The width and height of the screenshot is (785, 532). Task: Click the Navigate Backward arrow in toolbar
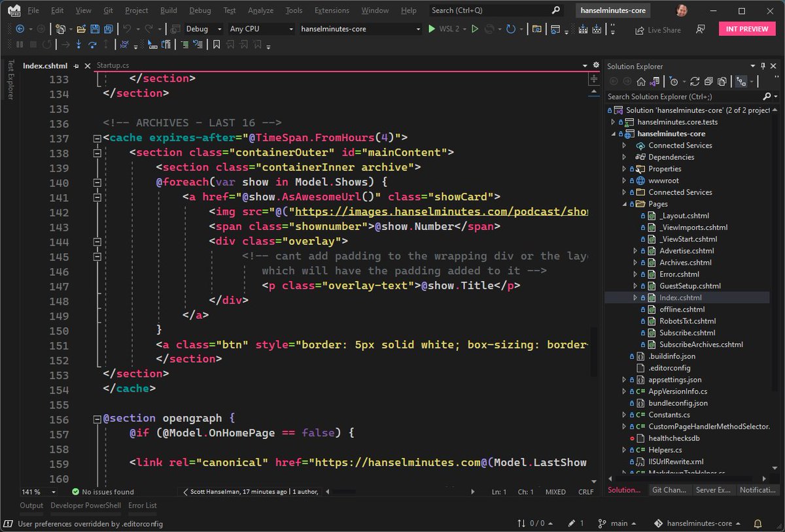(x=20, y=29)
